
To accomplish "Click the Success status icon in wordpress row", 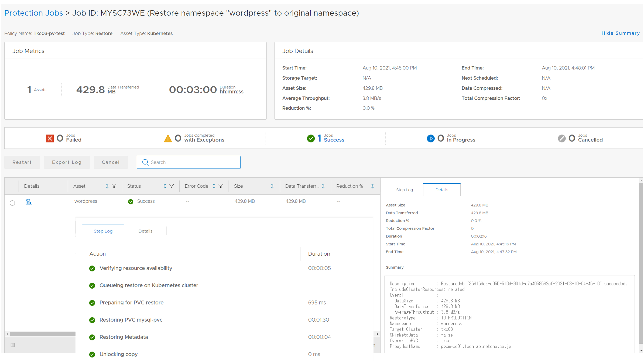I will pyautogui.click(x=131, y=202).
